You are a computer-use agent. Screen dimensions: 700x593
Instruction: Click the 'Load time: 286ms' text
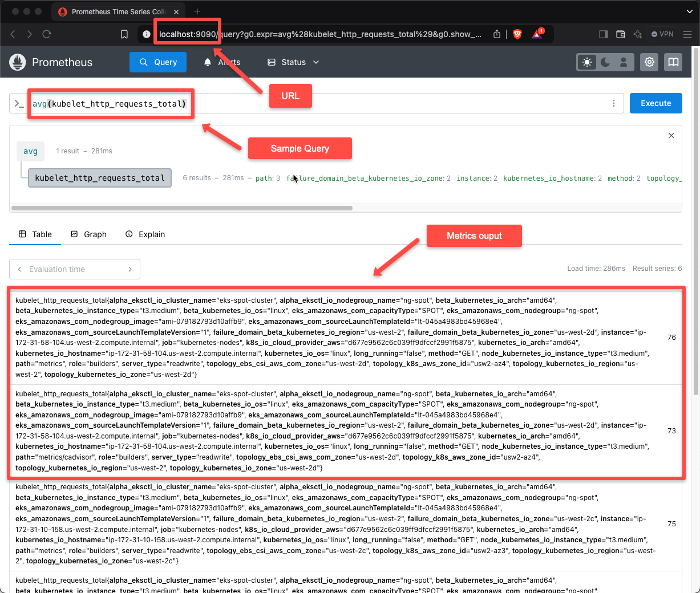pyautogui.click(x=596, y=269)
